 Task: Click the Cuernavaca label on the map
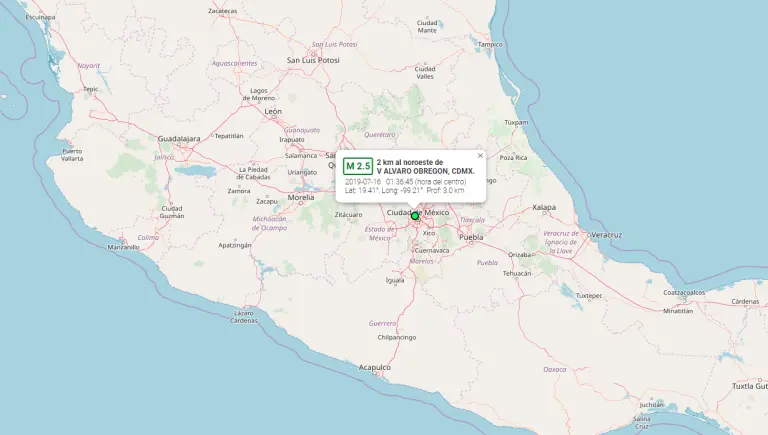point(433,249)
